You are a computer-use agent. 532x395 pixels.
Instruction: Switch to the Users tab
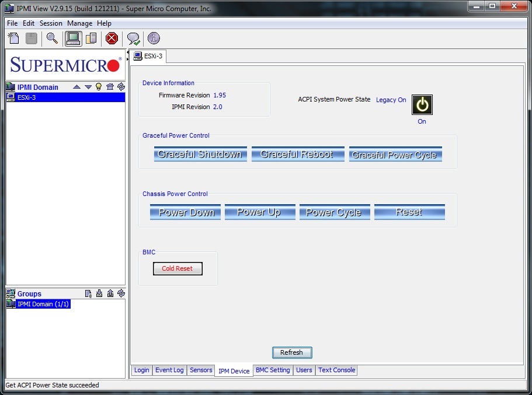[304, 370]
